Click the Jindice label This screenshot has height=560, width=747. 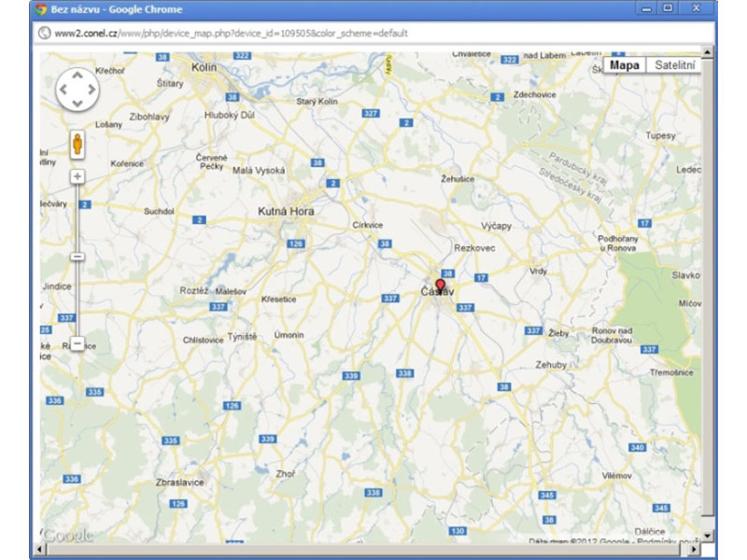[x=57, y=287]
